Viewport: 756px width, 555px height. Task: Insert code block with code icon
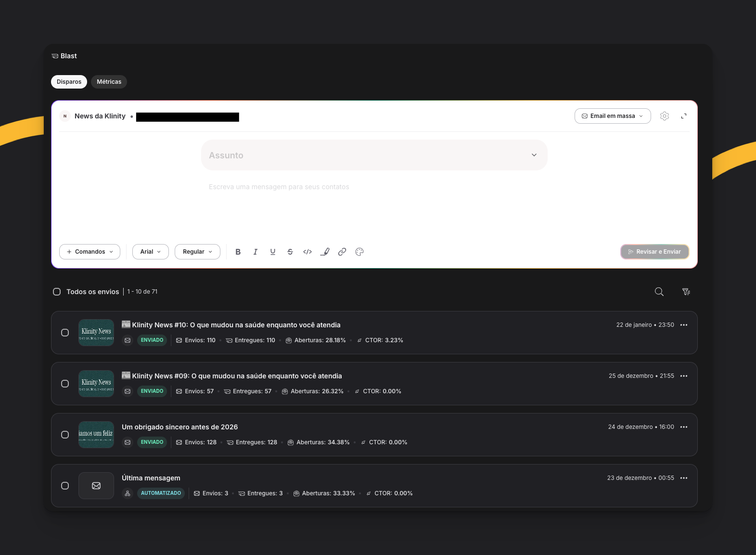click(x=308, y=252)
